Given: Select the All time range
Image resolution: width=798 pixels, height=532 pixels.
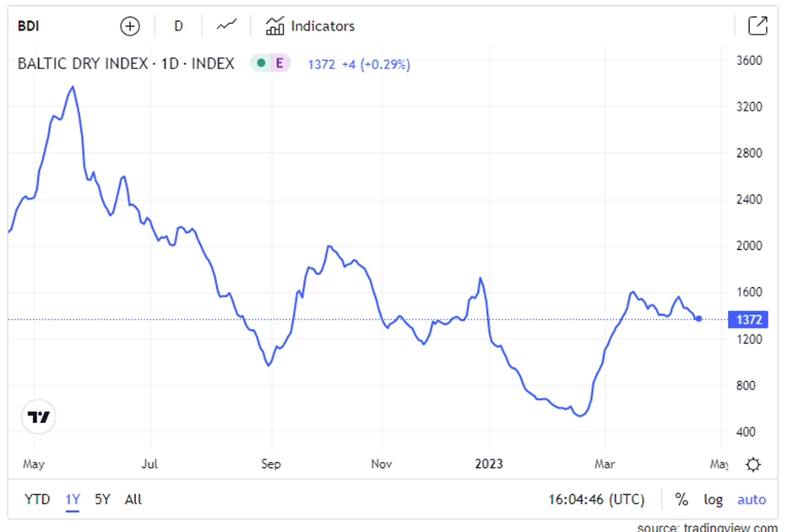Looking at the screenshot, I should (x=133, y=499).
